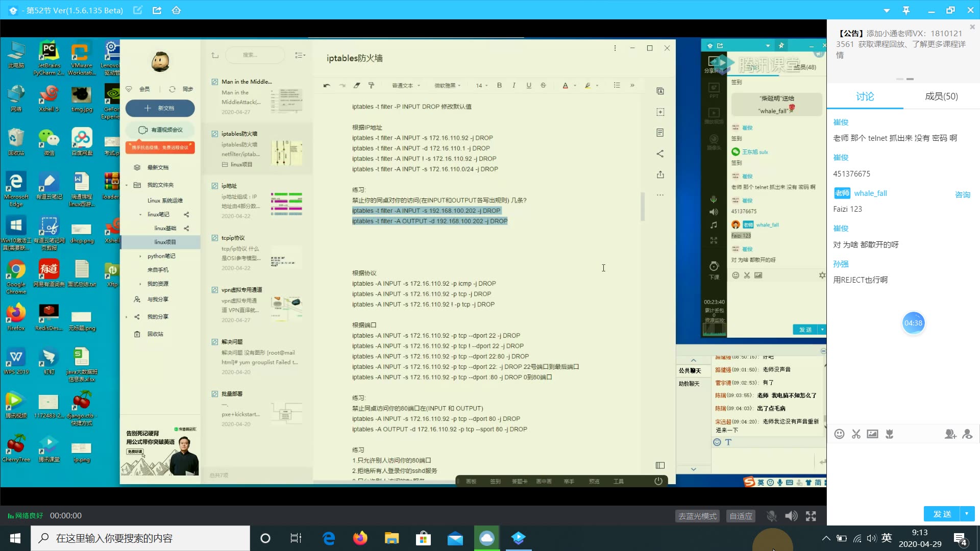Image resolution: width=980 pixels, height=551 pixels.
Task: Open the title bar dropdown menu arrow
Action: (x=887, y=10)
